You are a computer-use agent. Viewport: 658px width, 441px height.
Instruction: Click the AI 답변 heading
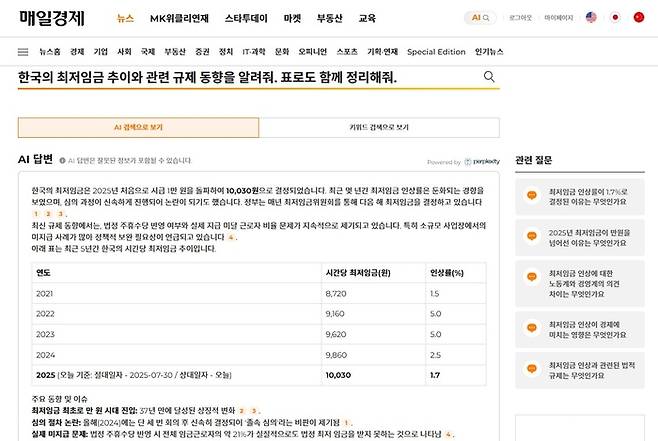pos(35,159)
